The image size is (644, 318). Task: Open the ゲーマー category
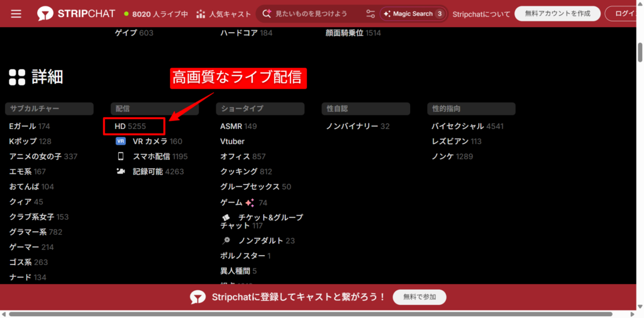pos(31,247)
